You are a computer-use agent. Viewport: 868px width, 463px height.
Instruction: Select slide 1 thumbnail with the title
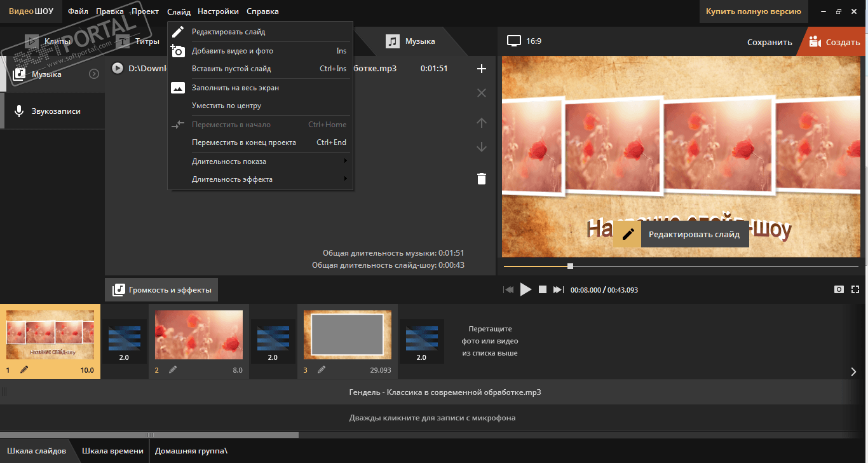(x=50, y=335)
